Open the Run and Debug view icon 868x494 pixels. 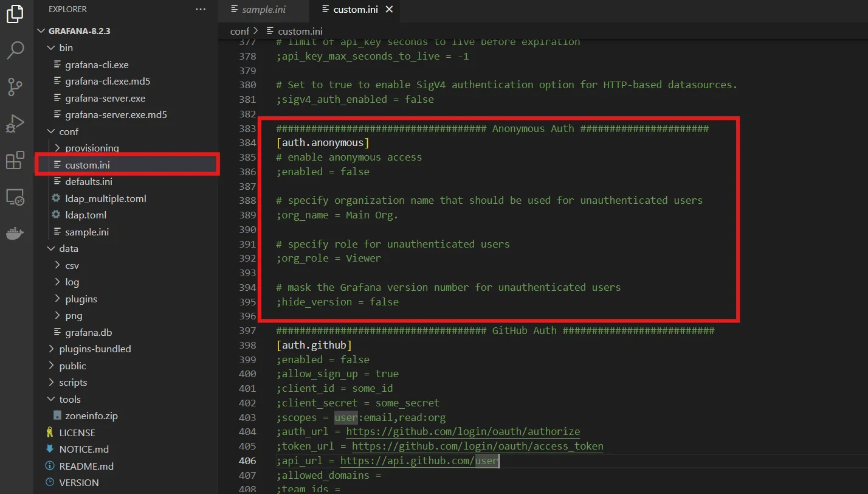(15, 123)
